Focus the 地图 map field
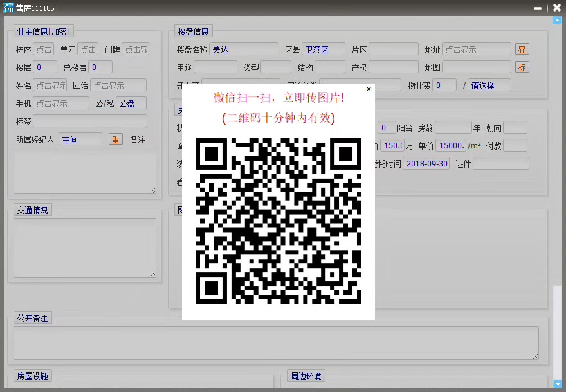Viewport: 566px width, 392px height. tap(477, 67)
